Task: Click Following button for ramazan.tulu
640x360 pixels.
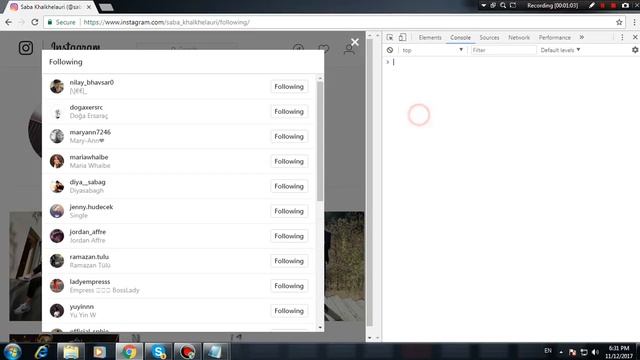Action: [x=289, y=261]
